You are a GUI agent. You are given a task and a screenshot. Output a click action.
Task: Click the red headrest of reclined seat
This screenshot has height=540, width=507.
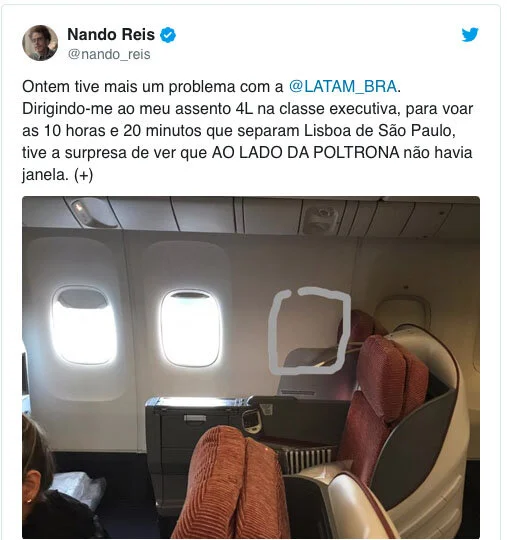[x=385, y=379]
